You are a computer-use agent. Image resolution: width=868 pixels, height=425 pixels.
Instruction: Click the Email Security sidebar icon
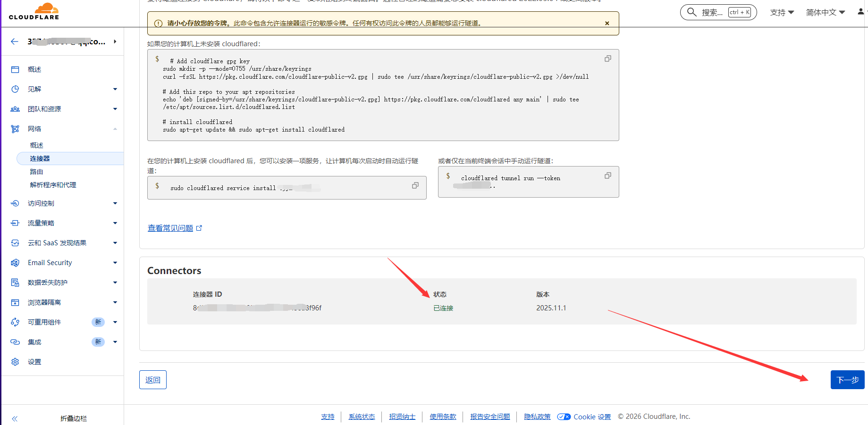(15, 263)
